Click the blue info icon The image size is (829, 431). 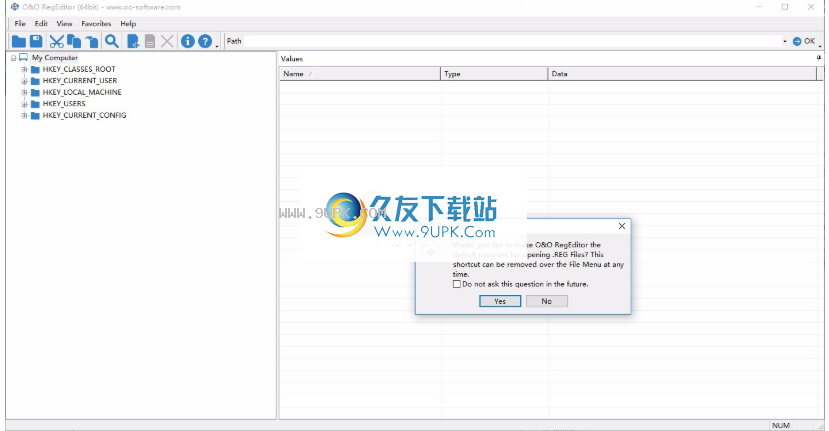click(x=188, y=41)
